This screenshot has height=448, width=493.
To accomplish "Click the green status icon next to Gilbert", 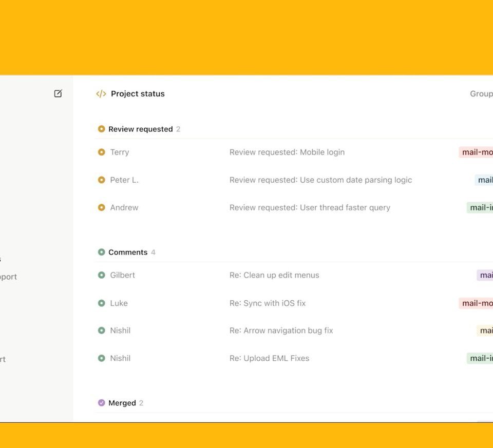I will point(102,276).
